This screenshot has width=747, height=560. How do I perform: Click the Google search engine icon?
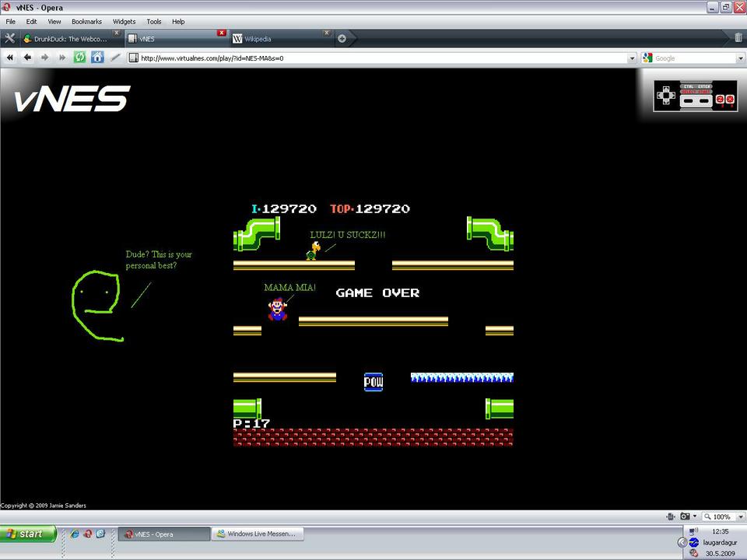tap(647, 58)
